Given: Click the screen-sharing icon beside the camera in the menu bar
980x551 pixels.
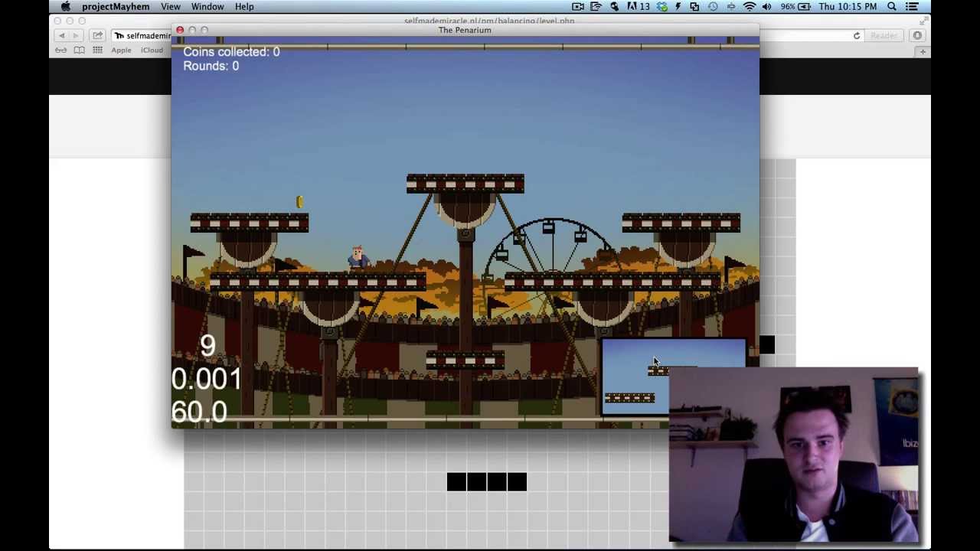Looking at the screenshot, I should 596,7.
